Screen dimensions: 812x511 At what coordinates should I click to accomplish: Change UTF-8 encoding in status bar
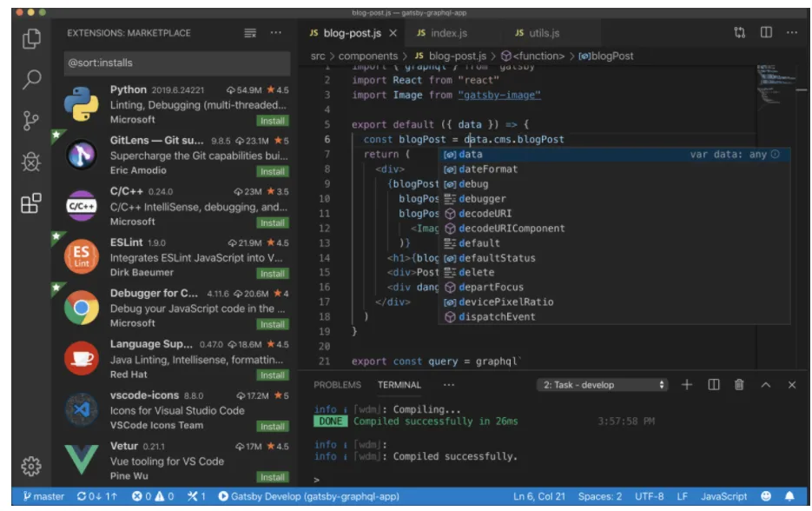649,496
